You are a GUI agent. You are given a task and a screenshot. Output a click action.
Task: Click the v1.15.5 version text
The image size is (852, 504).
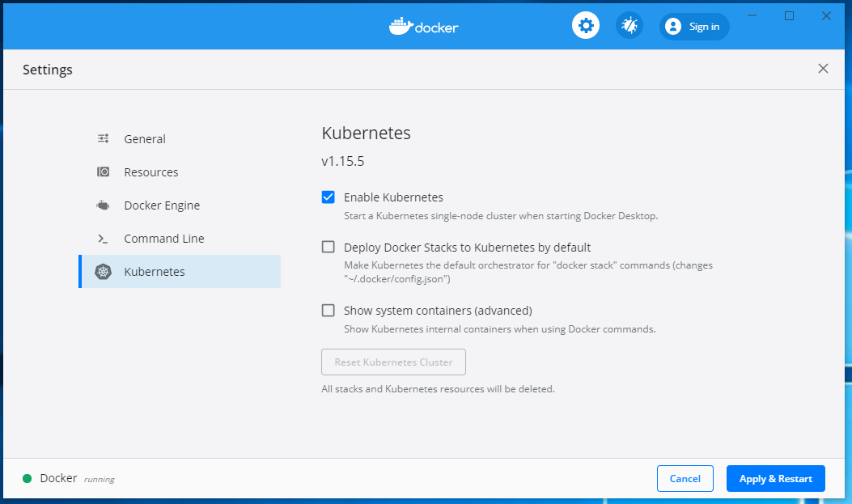point(343,161)
